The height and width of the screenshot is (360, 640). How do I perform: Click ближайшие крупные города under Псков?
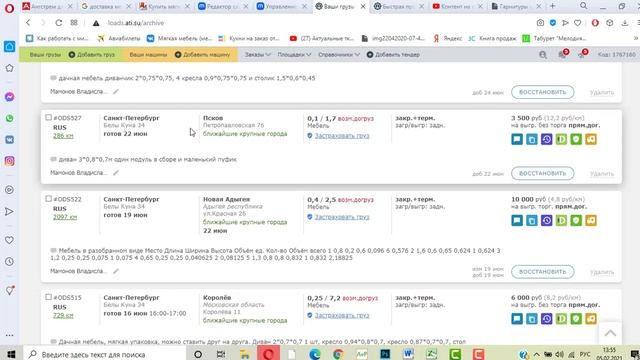(245, 134)
